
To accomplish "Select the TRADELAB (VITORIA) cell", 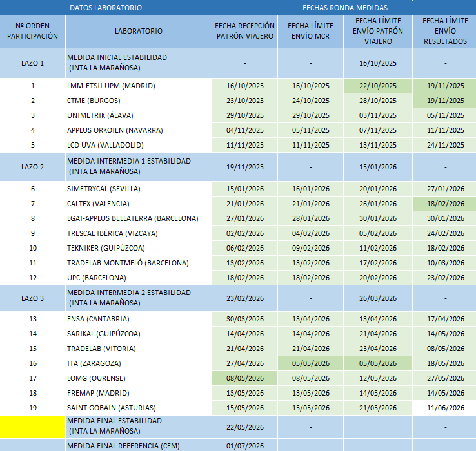I will point(139,349).
